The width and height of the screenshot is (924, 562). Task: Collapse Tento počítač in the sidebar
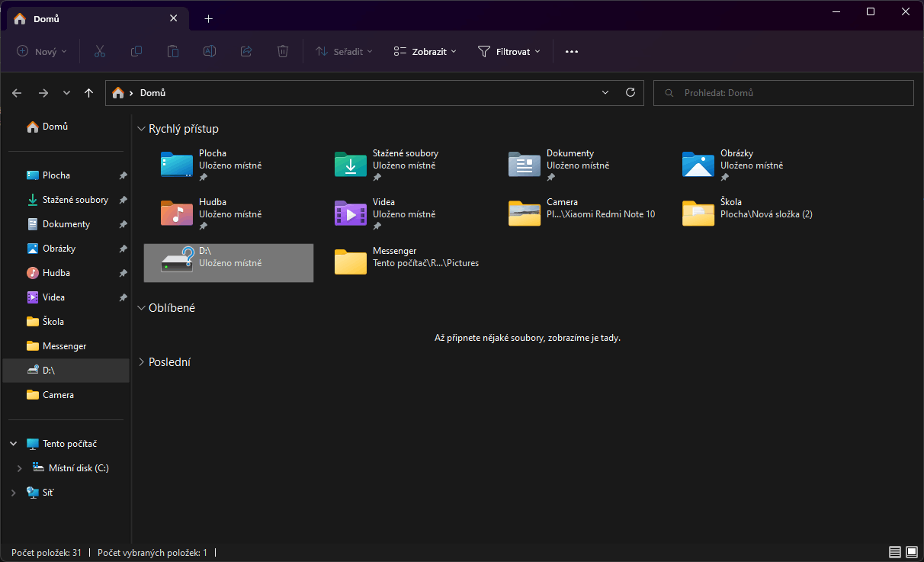tap(14, 444)
